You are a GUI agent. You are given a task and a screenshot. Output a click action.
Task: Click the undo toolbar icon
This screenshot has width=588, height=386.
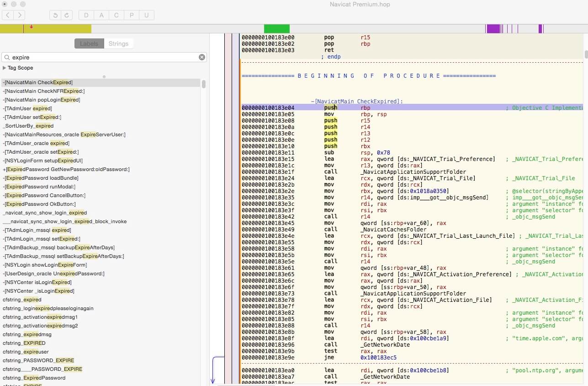(x=55, y=15)
